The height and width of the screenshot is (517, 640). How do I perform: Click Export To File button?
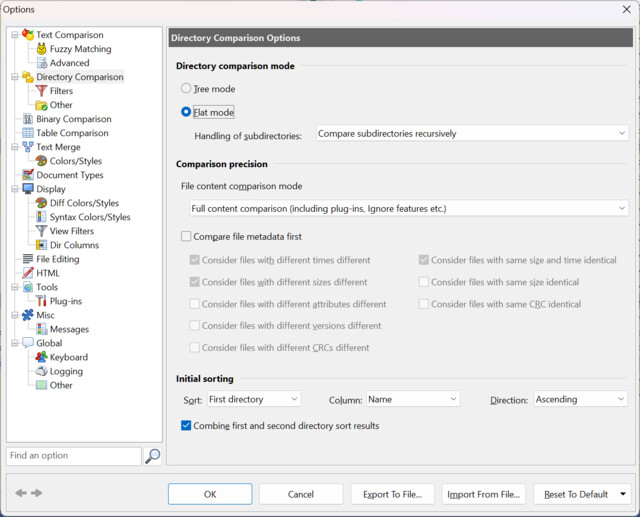pyautogui.click(x=392, y=494)
